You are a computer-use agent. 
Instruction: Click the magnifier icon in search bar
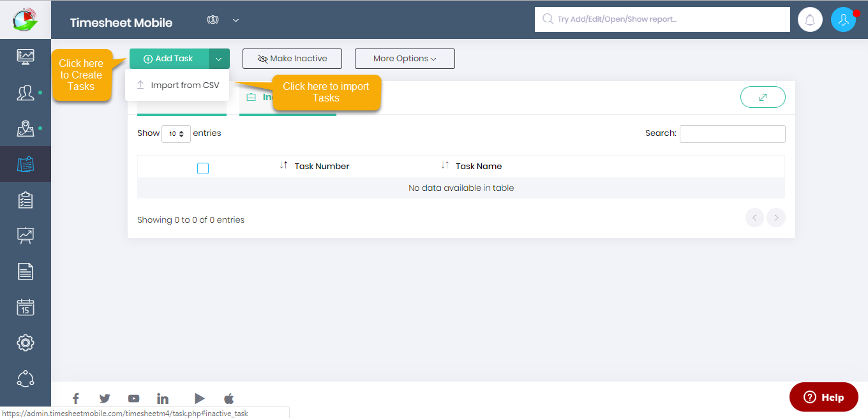coord(548,19)
